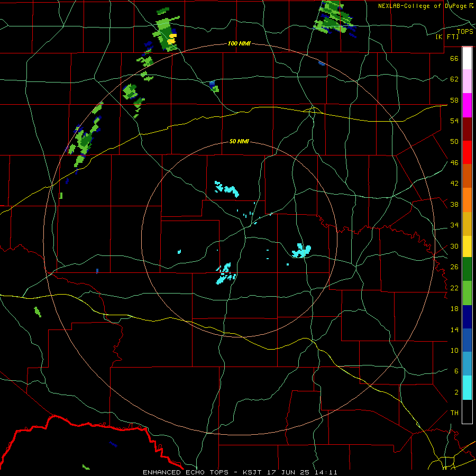Select the light pink legend color band

click(x=467, y=81)
